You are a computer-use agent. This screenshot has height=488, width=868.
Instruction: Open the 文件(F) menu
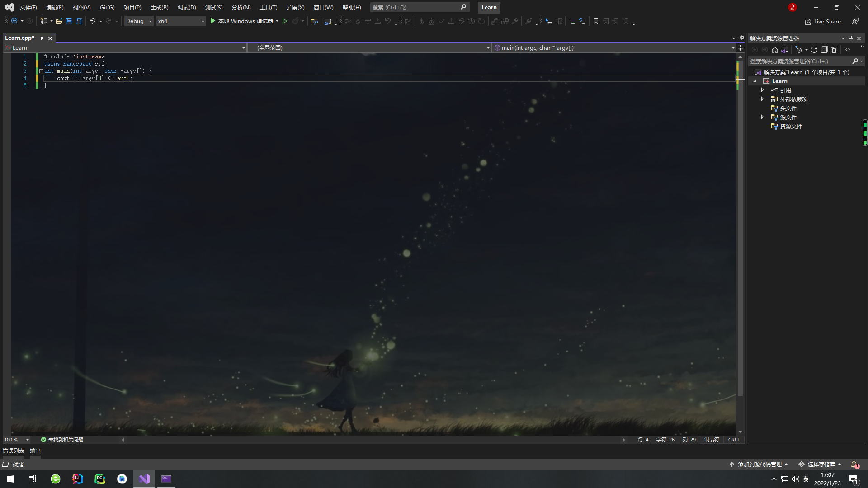[x=28, y=8]
